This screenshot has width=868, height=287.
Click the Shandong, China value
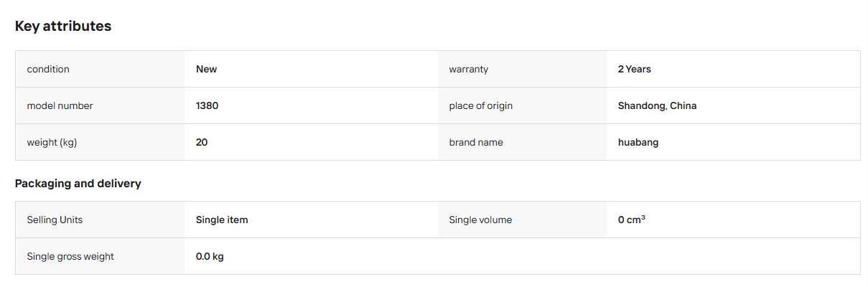pos(658,105)
